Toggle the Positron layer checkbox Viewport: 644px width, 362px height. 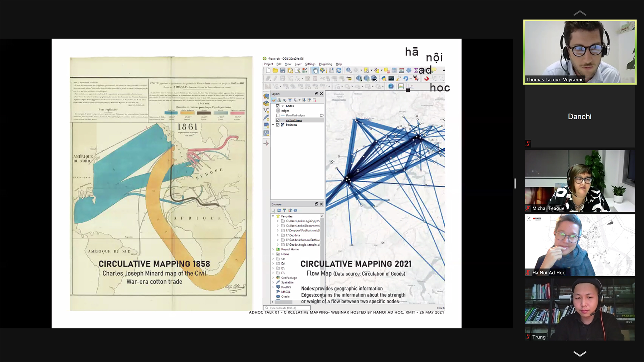pos(278,125)
